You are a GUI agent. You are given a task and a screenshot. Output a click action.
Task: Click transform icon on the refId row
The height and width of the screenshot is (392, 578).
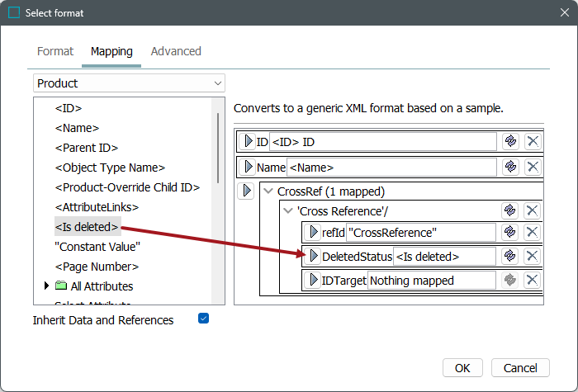coord(510,232)
